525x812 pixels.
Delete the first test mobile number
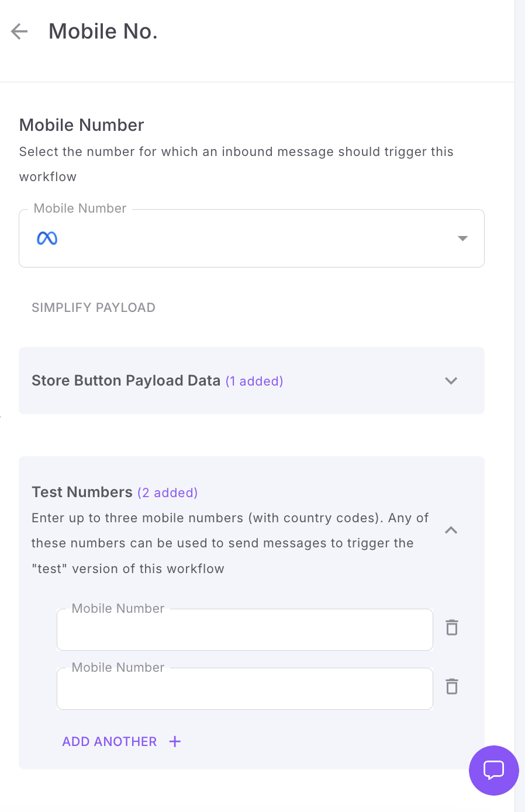coord(451,628)
